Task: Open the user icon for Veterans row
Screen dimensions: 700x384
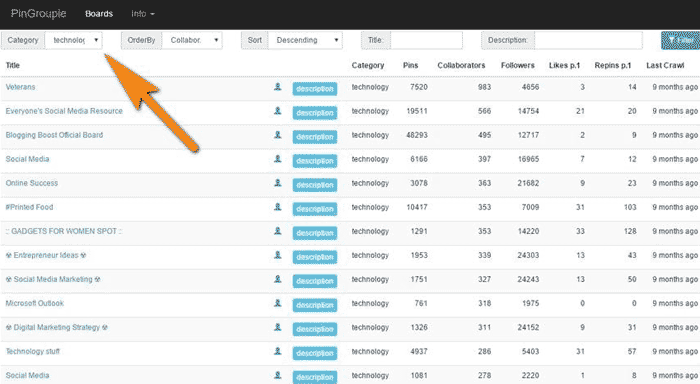Action: point(277,87)
